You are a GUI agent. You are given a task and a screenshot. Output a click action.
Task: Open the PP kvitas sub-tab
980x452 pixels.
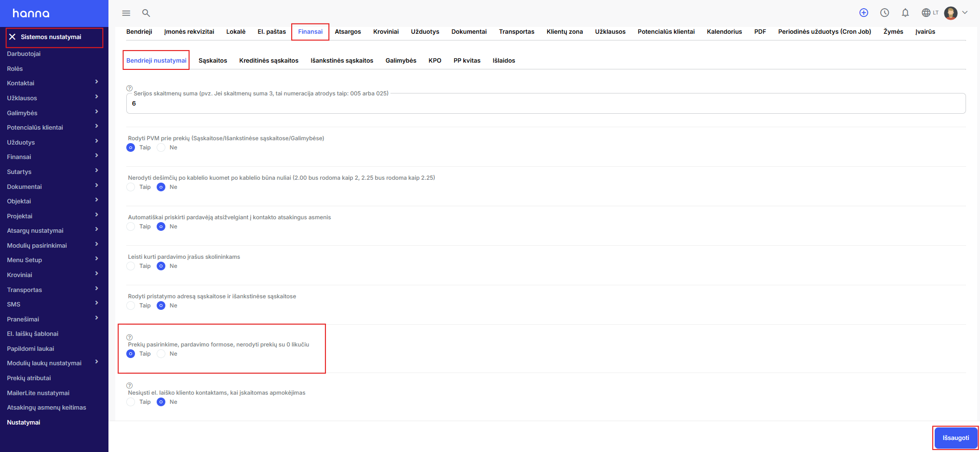pos(467,61)
